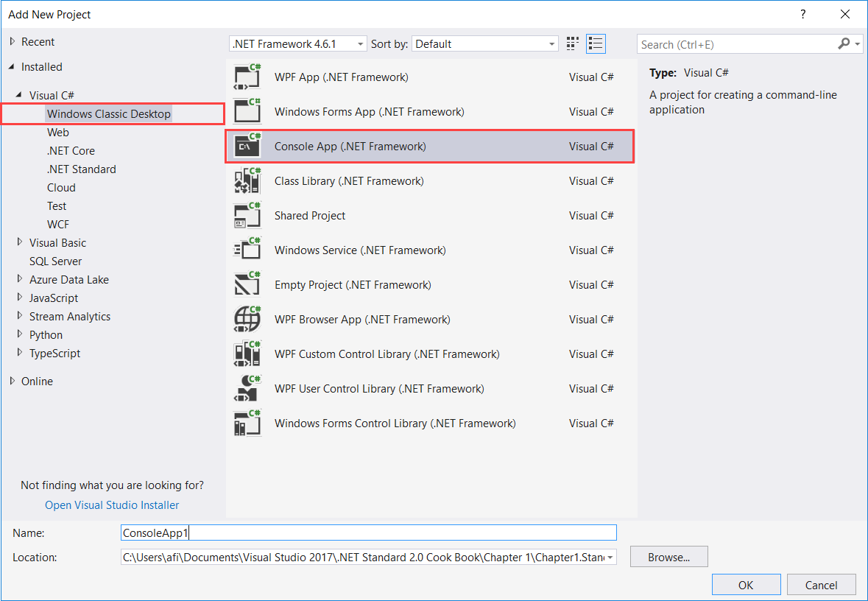868x601 pixels.
Task: Collapse the Installed node
Action: click(x=12, y=66)
